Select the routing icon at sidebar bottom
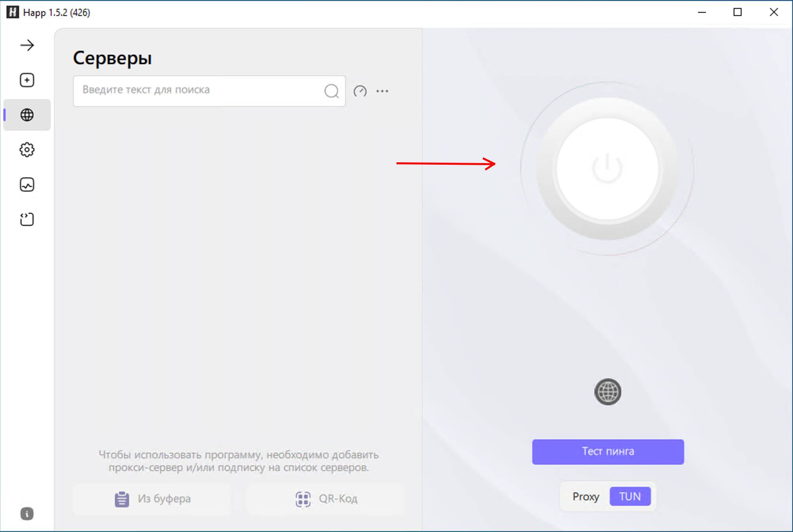This screenshot has width=793, height=532. coord(27,219)
